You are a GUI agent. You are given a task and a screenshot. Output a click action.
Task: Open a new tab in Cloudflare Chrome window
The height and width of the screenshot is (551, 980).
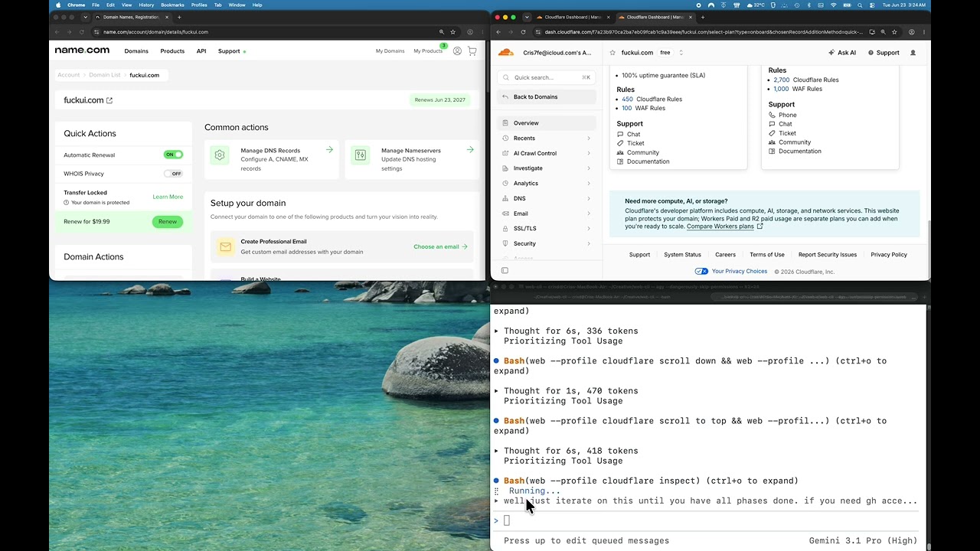(x=703, y=17)
